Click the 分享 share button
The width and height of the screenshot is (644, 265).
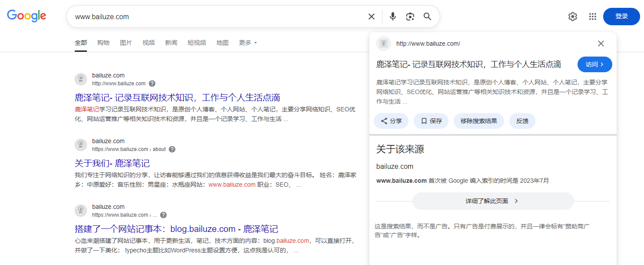pos(391,121)
